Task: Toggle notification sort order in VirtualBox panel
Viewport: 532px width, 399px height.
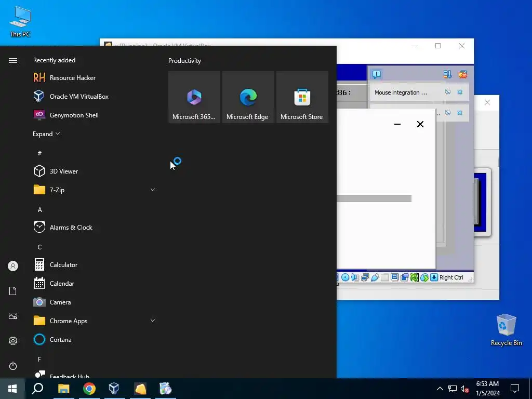Action: click(447, 74)
